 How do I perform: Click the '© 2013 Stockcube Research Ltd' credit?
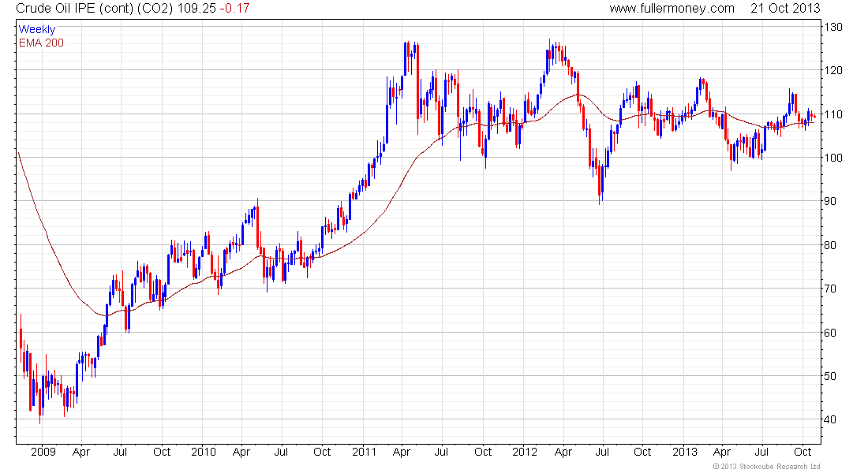point(766,467)
